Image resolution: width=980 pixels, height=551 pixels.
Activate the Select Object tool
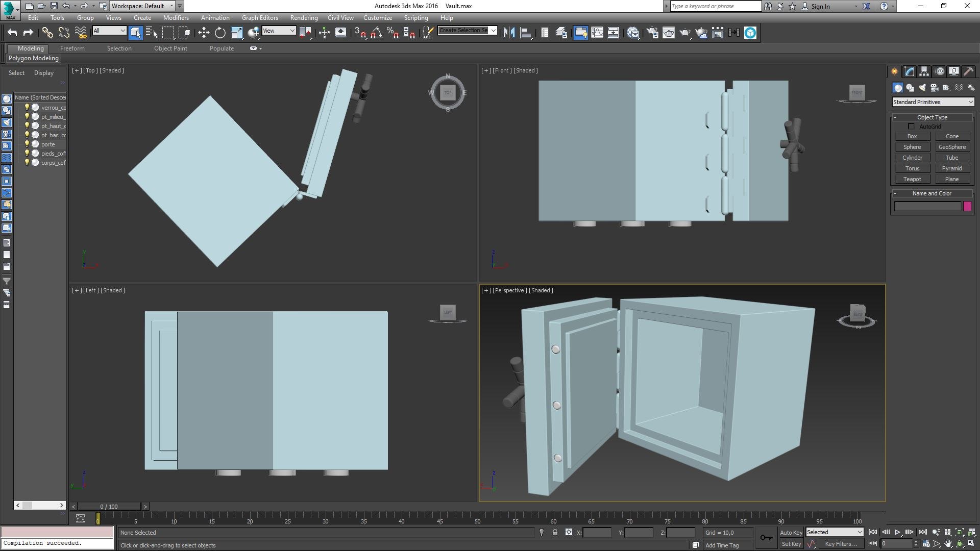(x=135, y=33)
